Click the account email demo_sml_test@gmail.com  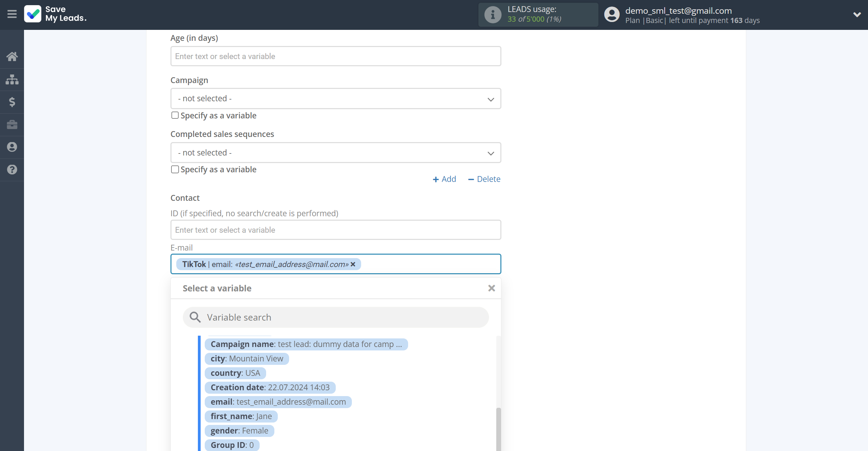click(678, 11)
